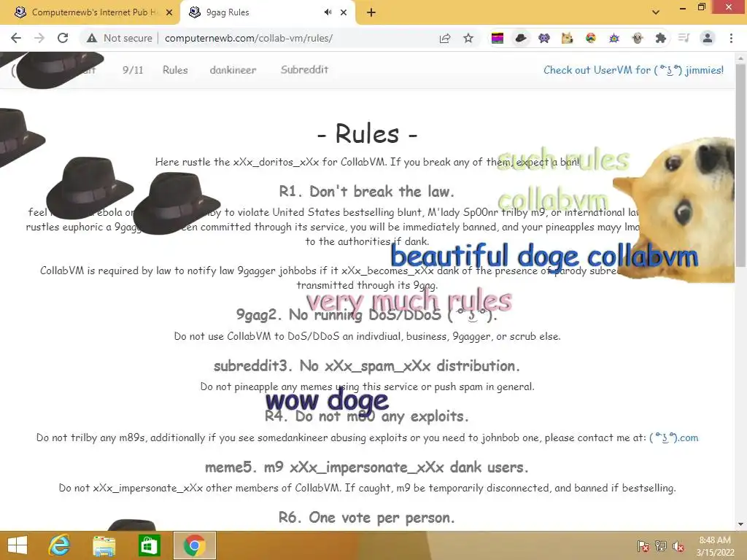Click the scrollbar up arrow

[740, 58]
